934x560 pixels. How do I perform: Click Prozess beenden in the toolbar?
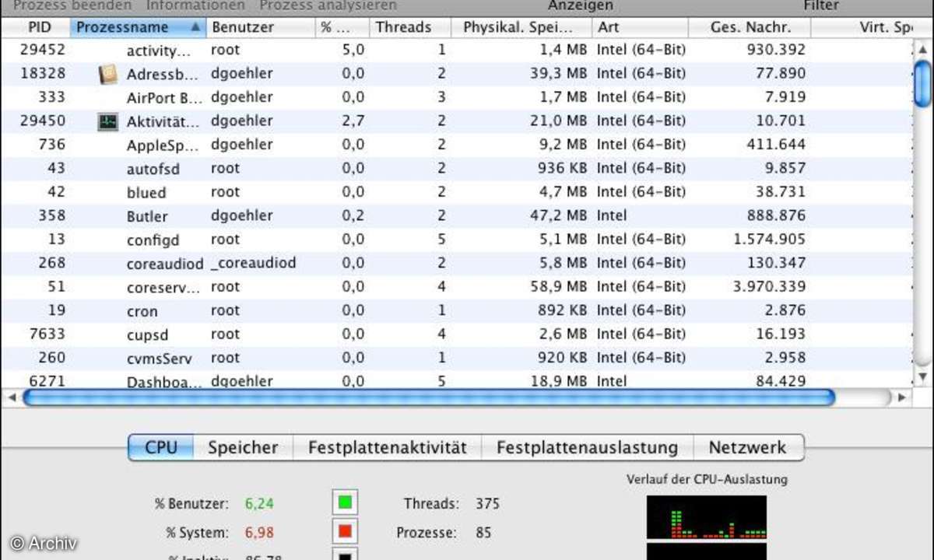coord(72,5)
